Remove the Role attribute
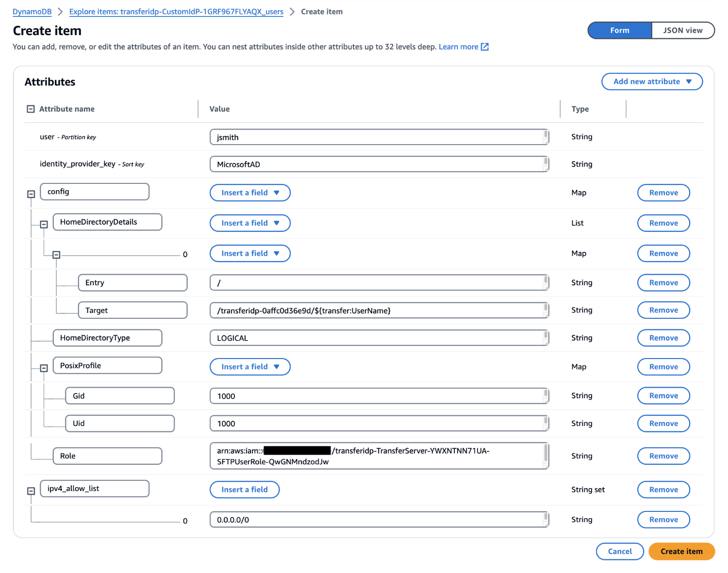Viewport: 728px width, 573px height. [663, 456]
